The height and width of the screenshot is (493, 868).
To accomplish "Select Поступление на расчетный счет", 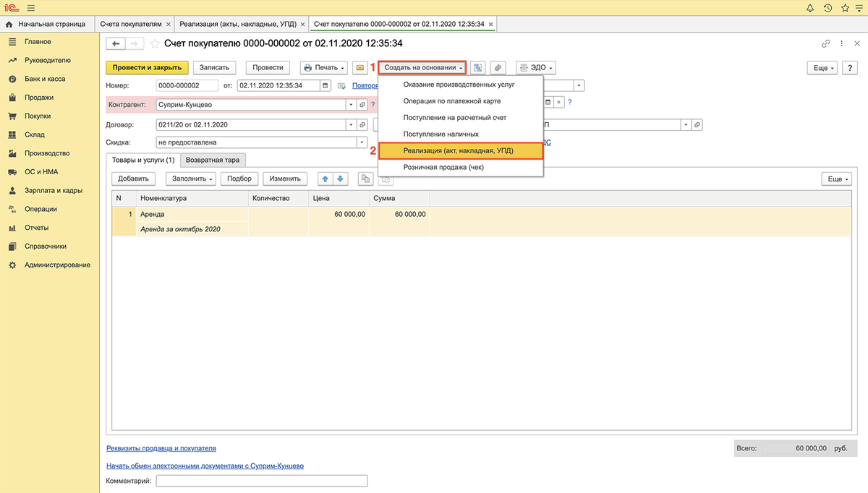I will point(461,117).
